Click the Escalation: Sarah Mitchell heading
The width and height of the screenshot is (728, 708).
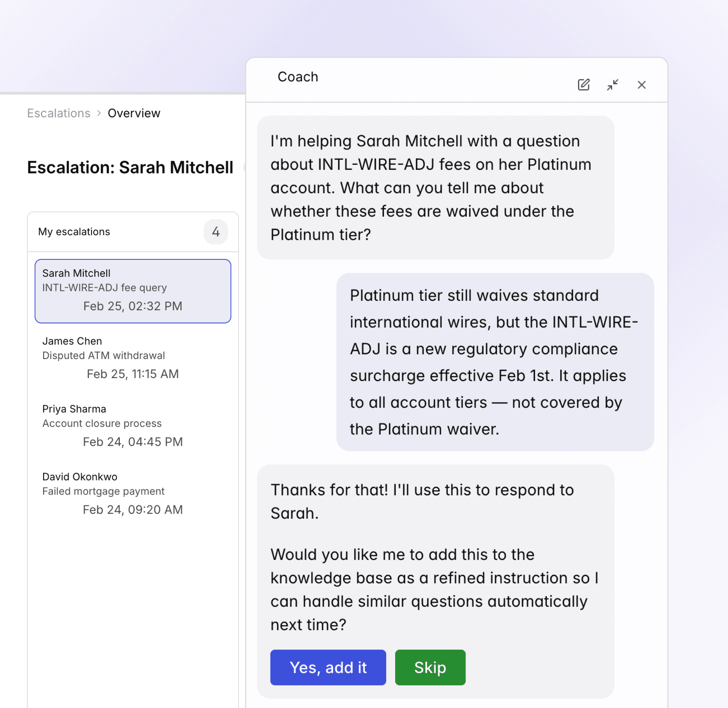130,167
